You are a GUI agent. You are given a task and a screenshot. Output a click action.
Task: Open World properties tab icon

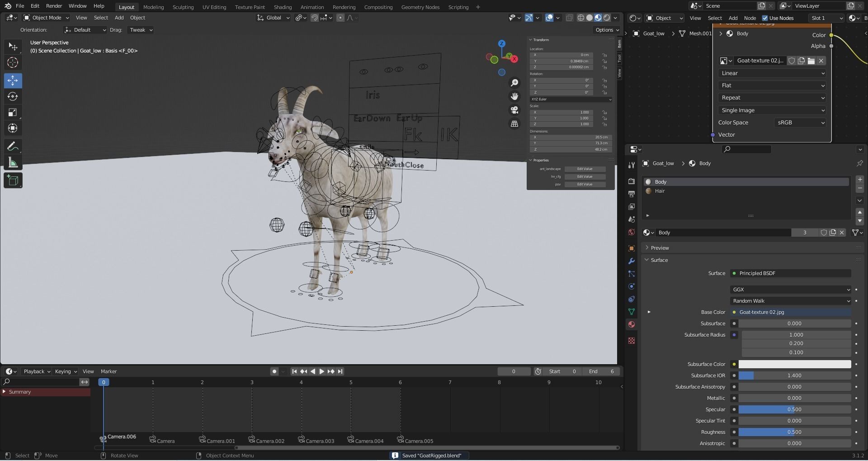click(632, 232)
